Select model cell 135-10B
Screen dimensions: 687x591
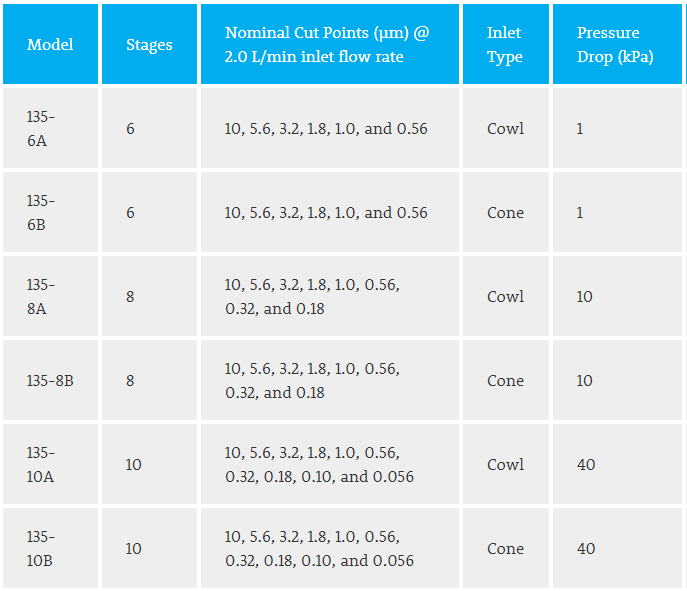point(41,549)
